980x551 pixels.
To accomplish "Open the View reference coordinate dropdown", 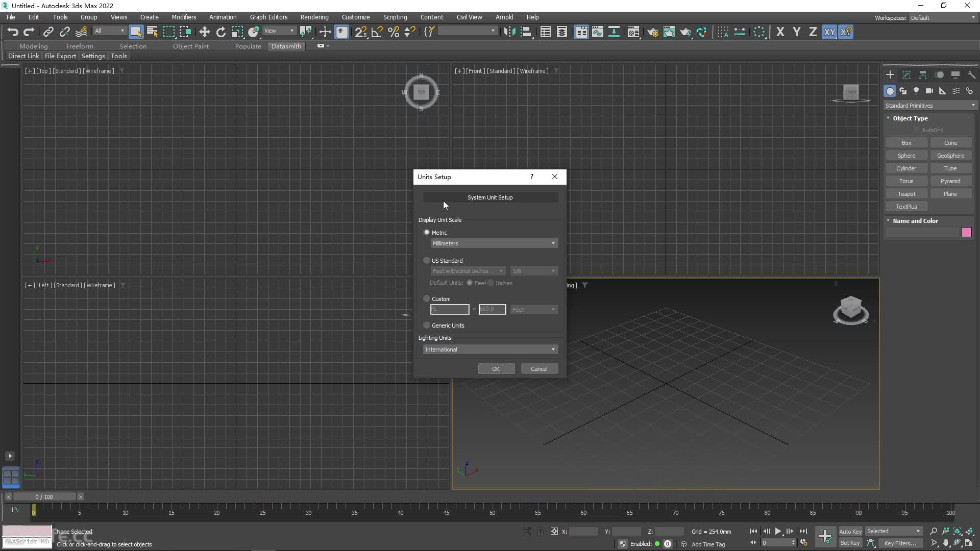I will [279, 31].
